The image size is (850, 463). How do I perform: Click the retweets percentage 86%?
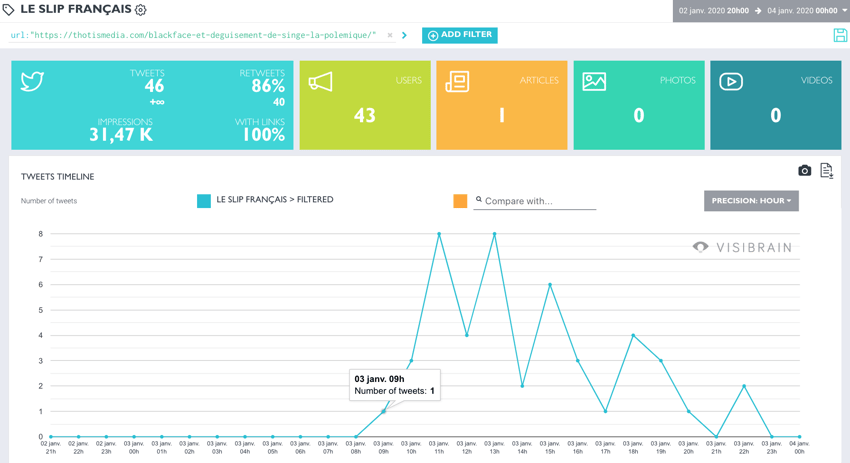click(x=268, y=86)
